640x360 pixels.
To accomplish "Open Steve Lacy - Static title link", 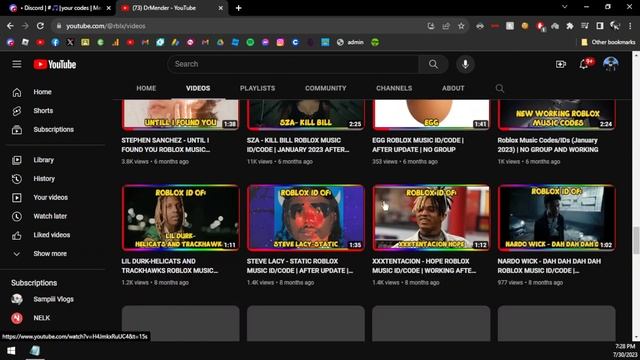I will (x=300, y=266).
